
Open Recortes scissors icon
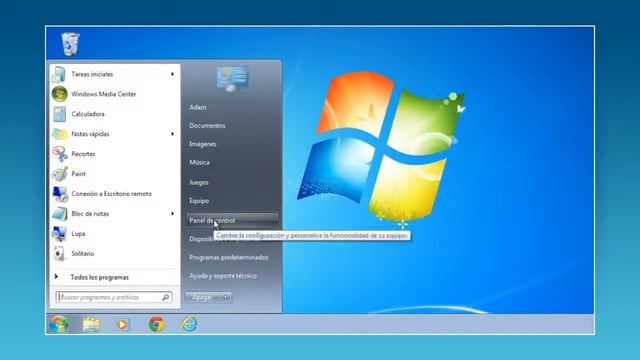pos(60,154)
